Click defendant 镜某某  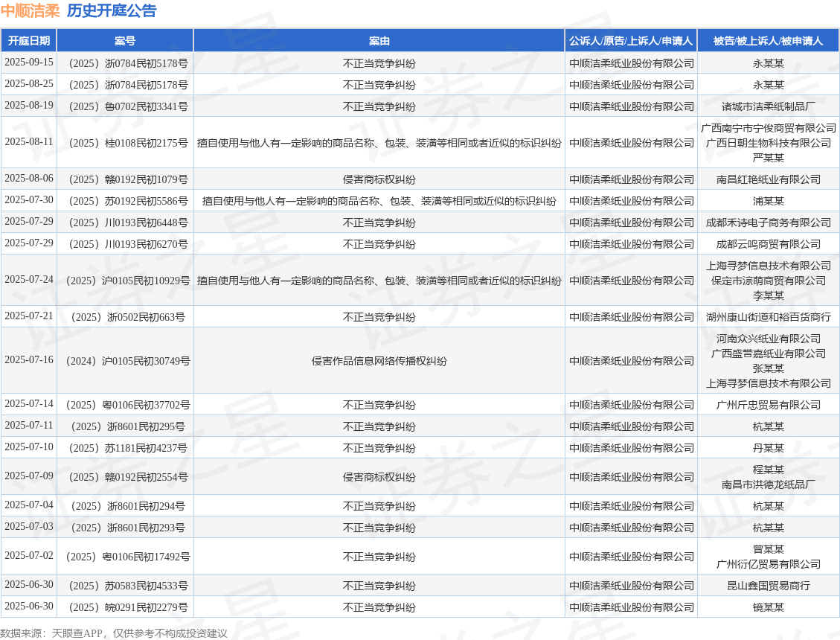(769, 607)
